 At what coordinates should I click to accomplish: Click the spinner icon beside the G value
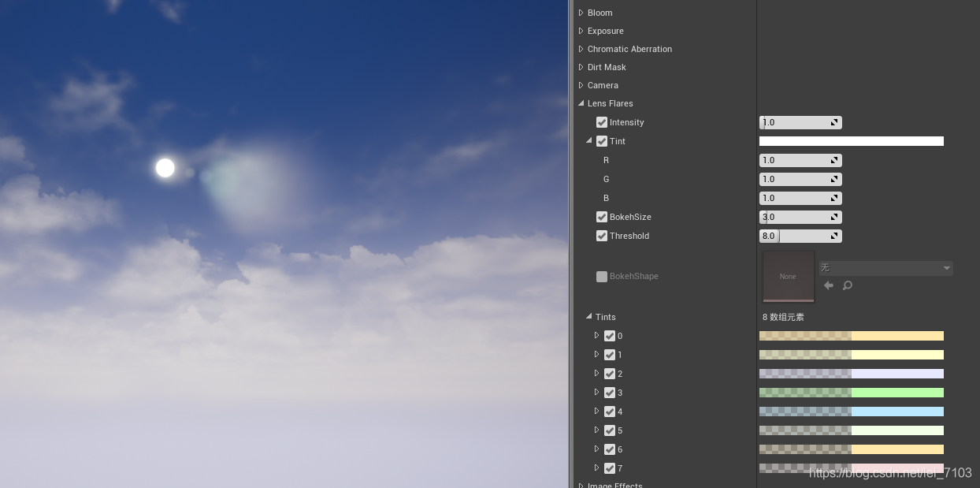834,179
